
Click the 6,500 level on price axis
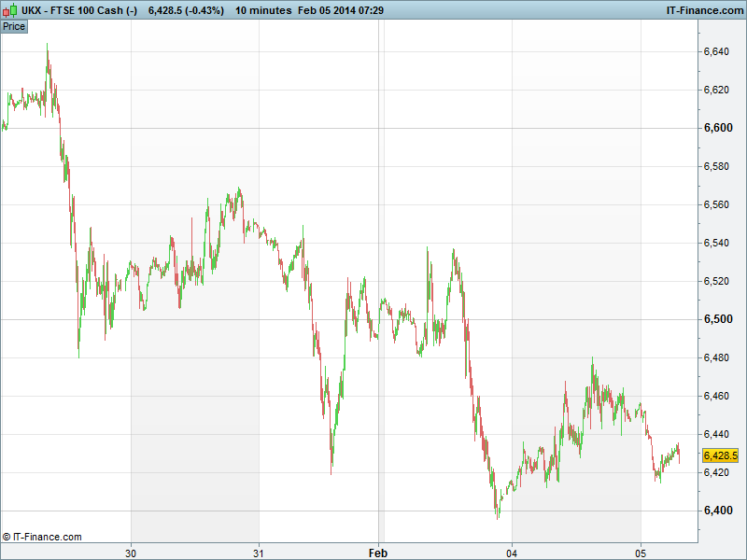tap(717, 319)
